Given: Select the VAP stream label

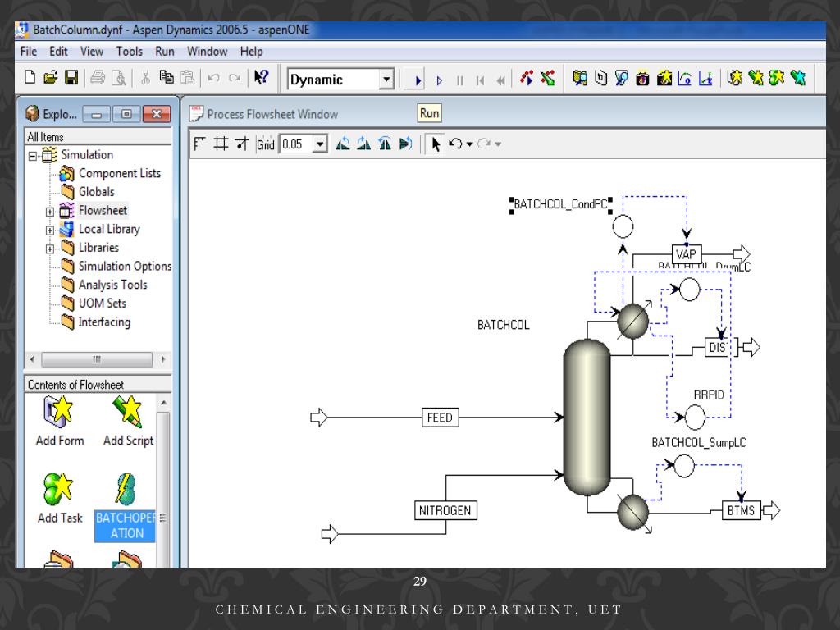Looking at the screenshot, I should pos(687,254).
